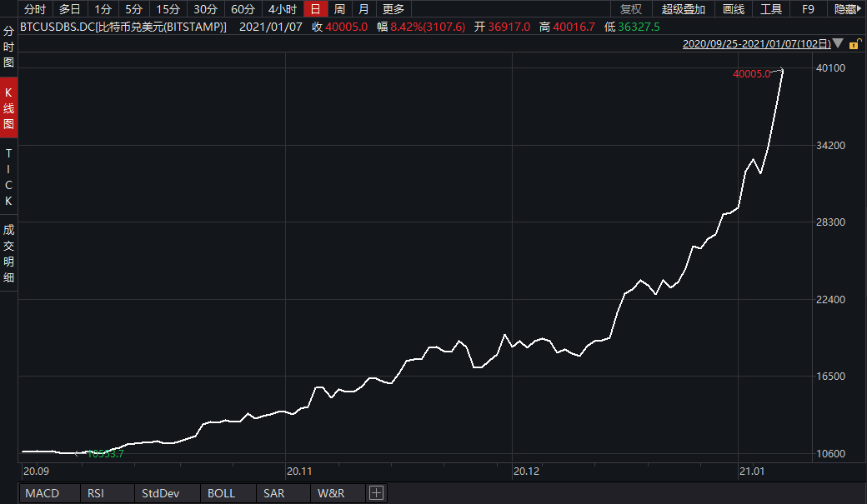
Task: Show the 成交明细 side panel
Action: (x=8, y=253)
